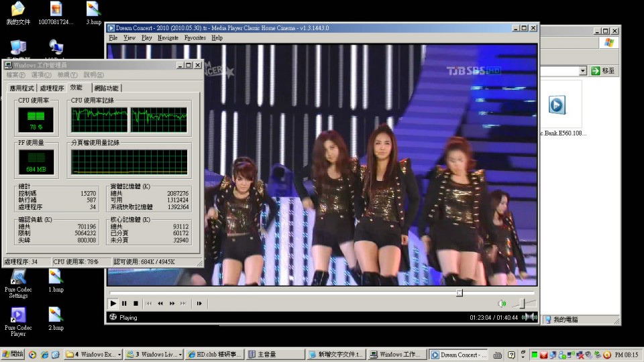The height and width of the screenshot is (362, 644).
Task: Expand the address bar dropdown in Explorer
Action: (x=582, y=70)
